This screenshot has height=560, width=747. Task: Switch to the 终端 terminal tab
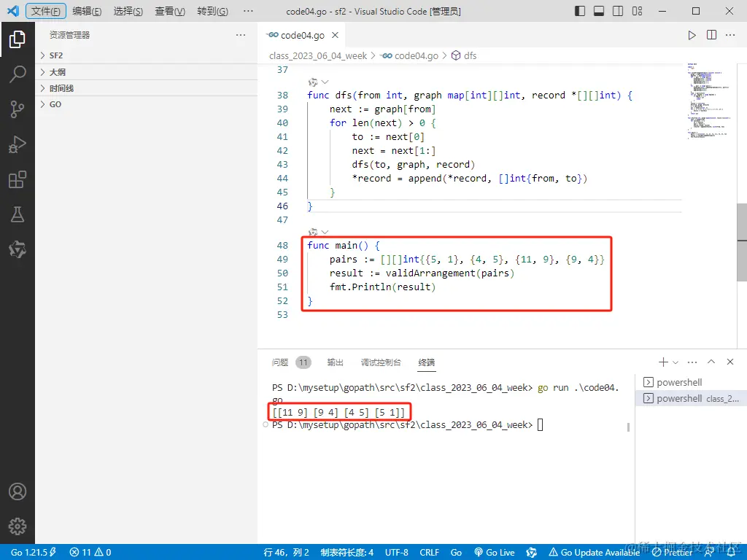426,362
